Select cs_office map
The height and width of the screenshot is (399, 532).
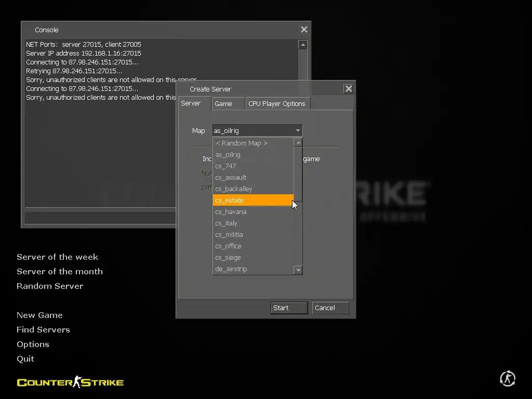coord(253,246)
